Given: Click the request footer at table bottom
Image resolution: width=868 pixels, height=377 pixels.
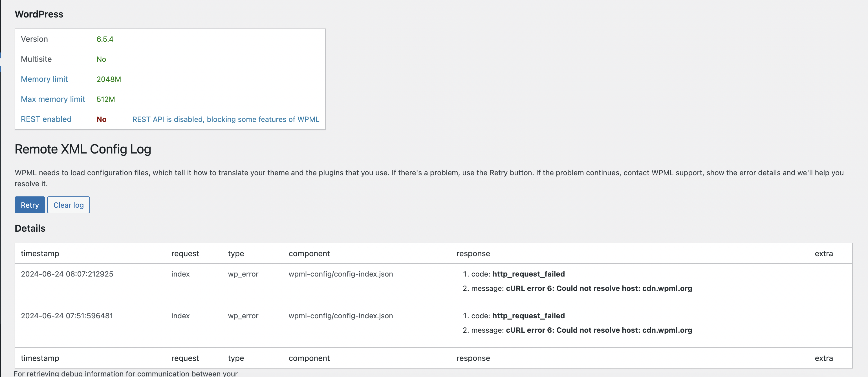Looking at the screenshot, I should point(185,358).
